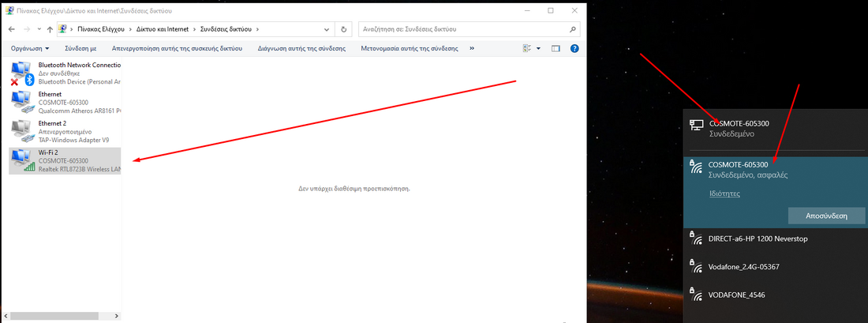Click the 'Αναζήτηση σε: Συνδέσεις δικτύου' search box
Screen dimensions: 868x323
(x=462, y=29)
